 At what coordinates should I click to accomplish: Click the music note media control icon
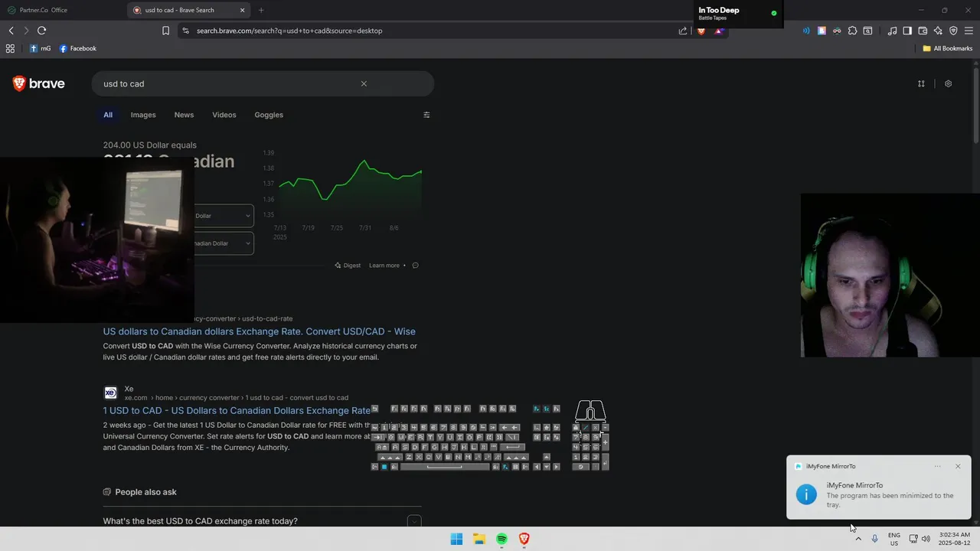coord(892,31)
